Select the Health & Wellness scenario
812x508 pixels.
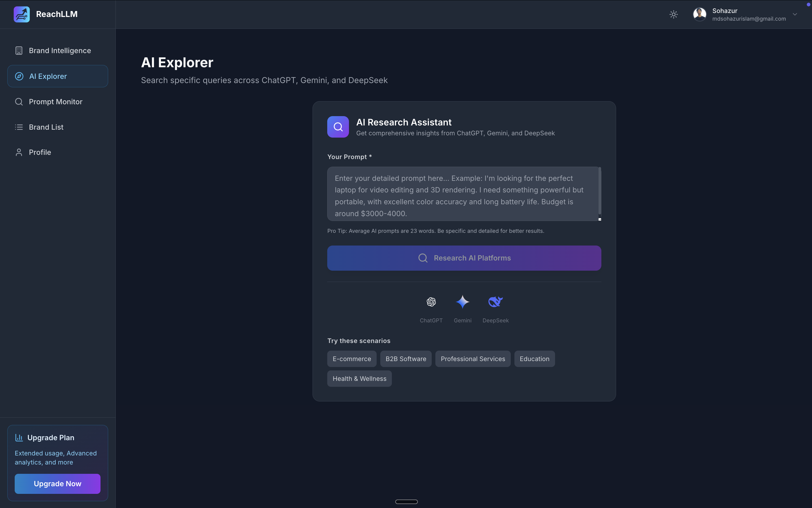tap(359, 379)
